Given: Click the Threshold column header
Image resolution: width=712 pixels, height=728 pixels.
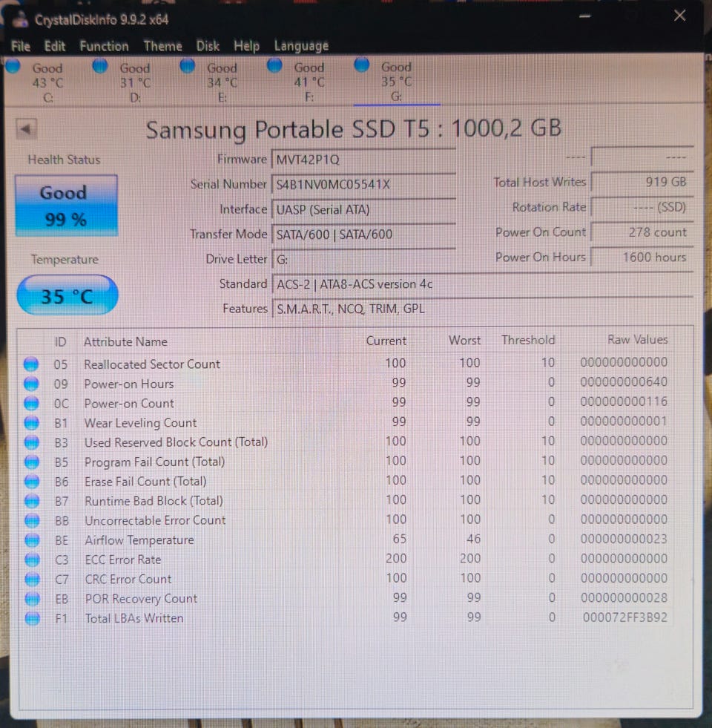Looking at the screenshot, I should click(528, 340).
